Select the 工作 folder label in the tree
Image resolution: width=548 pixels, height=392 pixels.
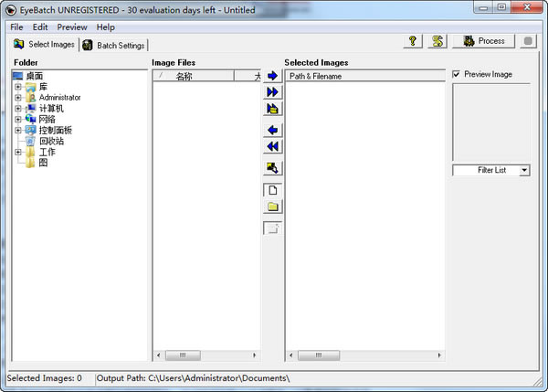tap(47, 152)
